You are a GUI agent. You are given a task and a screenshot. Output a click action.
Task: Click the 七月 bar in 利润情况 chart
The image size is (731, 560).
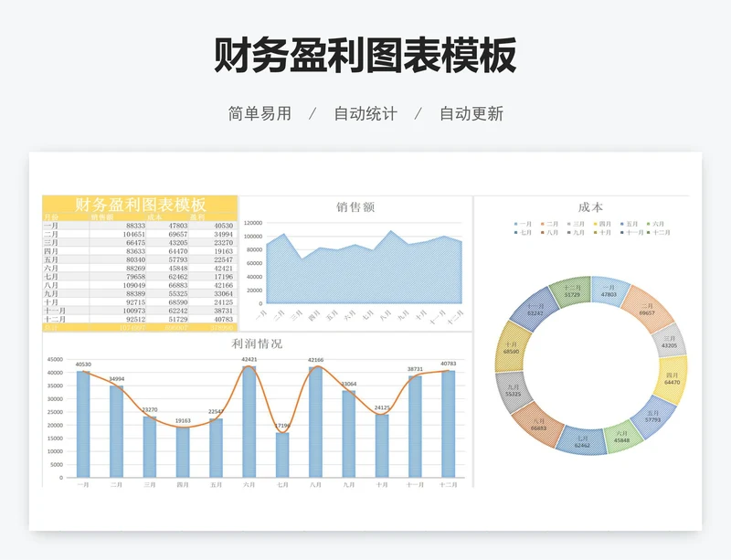coord(282,455)
